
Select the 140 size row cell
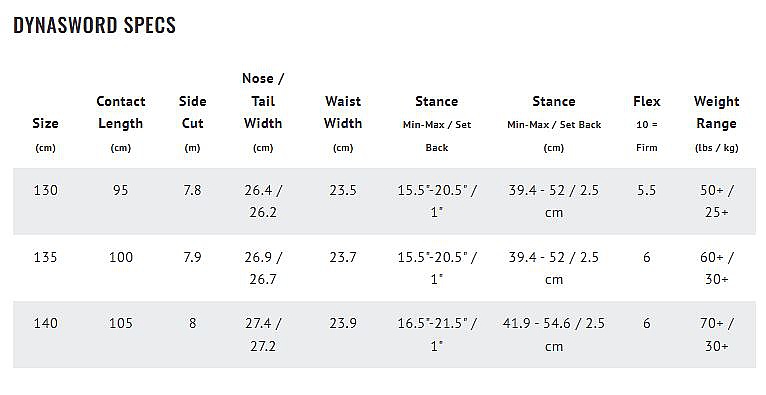pos(45,323)
